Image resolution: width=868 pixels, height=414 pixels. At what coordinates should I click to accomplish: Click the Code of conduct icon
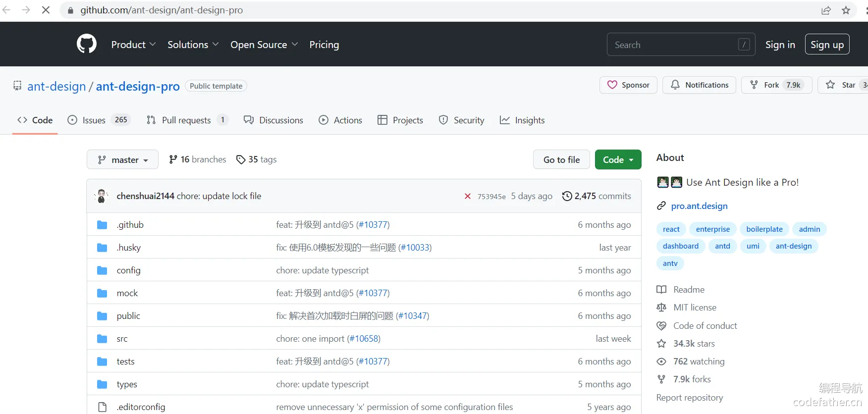[661, 326]
